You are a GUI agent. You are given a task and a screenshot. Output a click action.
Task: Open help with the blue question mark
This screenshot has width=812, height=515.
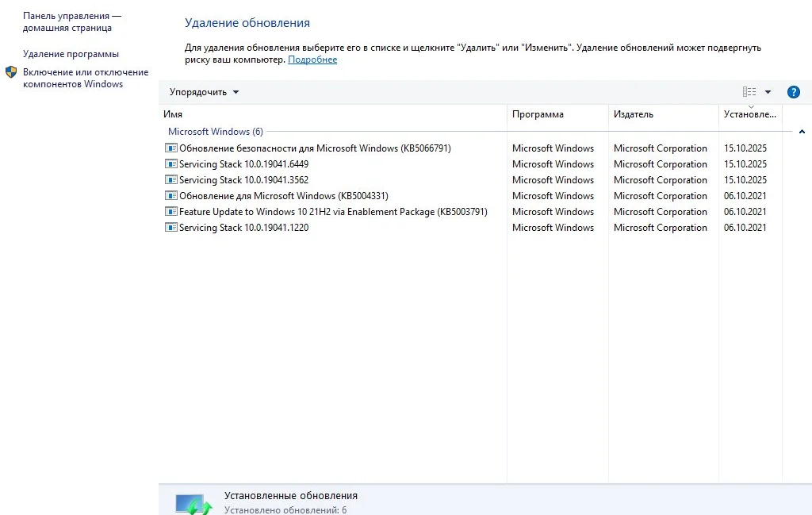(793, 92)
